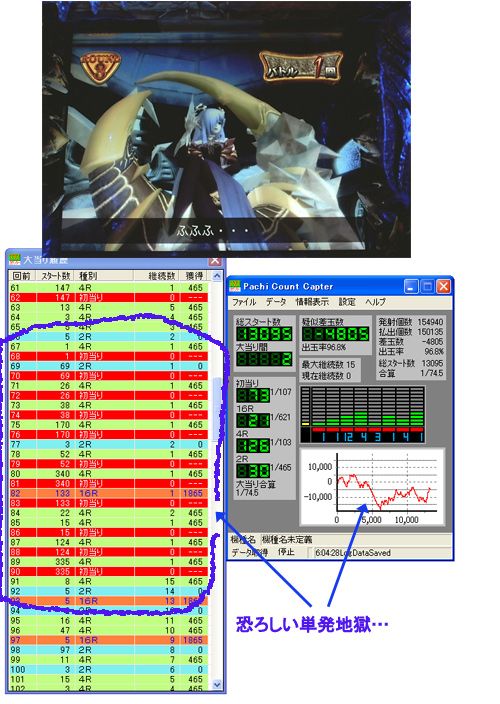Select orange 16R row number 97
Image resolution: width=500 pixels, height=704 pixels.
pos(109,640)
